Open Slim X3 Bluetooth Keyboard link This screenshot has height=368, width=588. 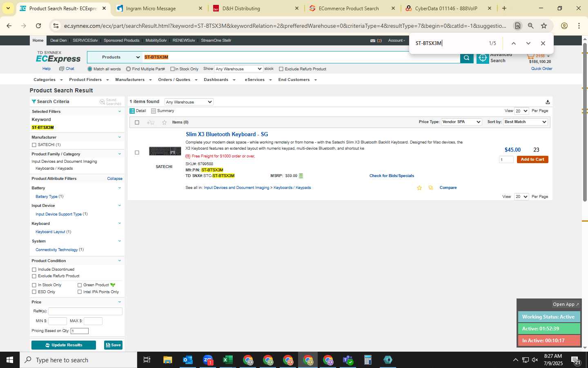click(x=227, y=135)
